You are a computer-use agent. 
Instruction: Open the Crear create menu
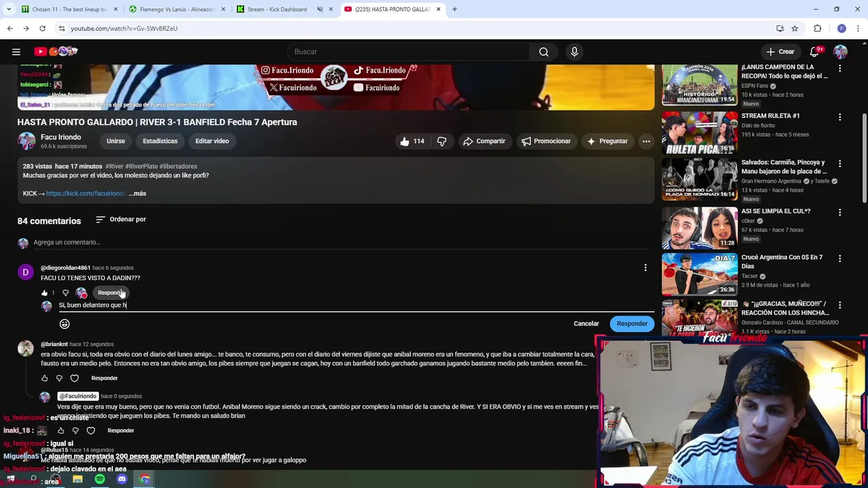click(x=780, y=52)
